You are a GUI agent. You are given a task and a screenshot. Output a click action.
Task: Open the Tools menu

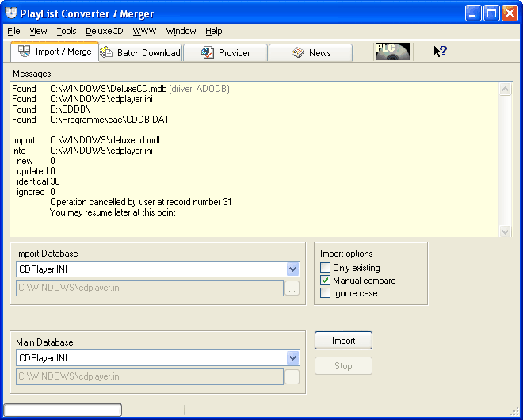click(x=67, y=31)
